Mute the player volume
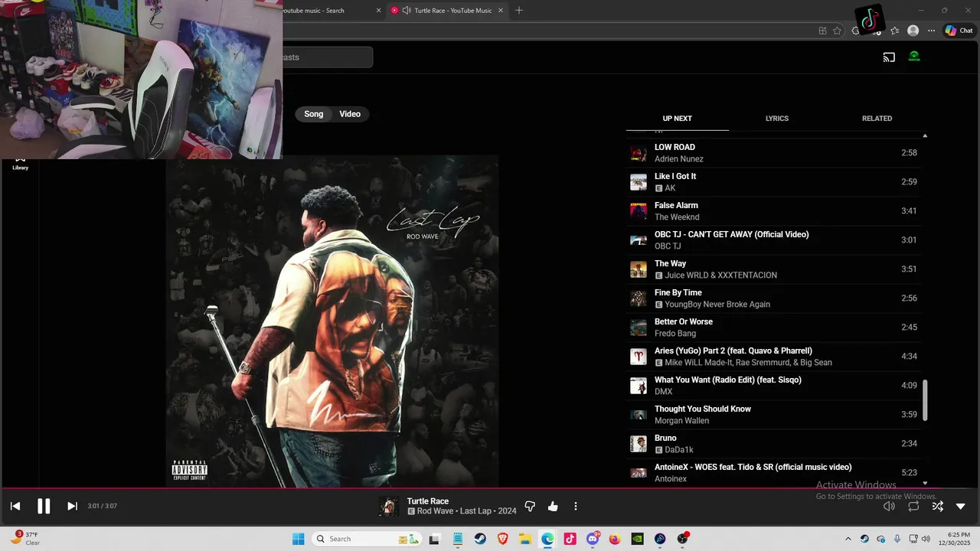 coord(889,506)
